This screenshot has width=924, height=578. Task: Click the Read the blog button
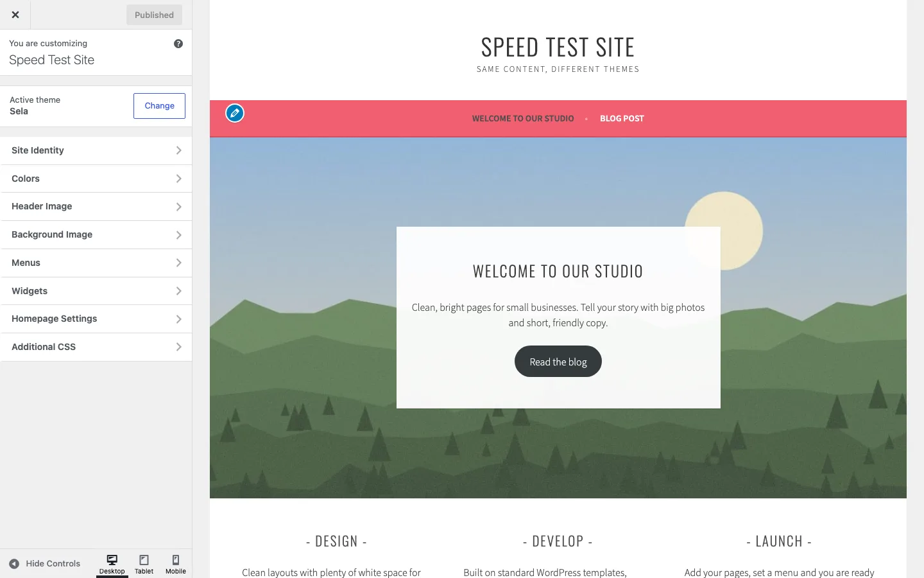point(558,362)
